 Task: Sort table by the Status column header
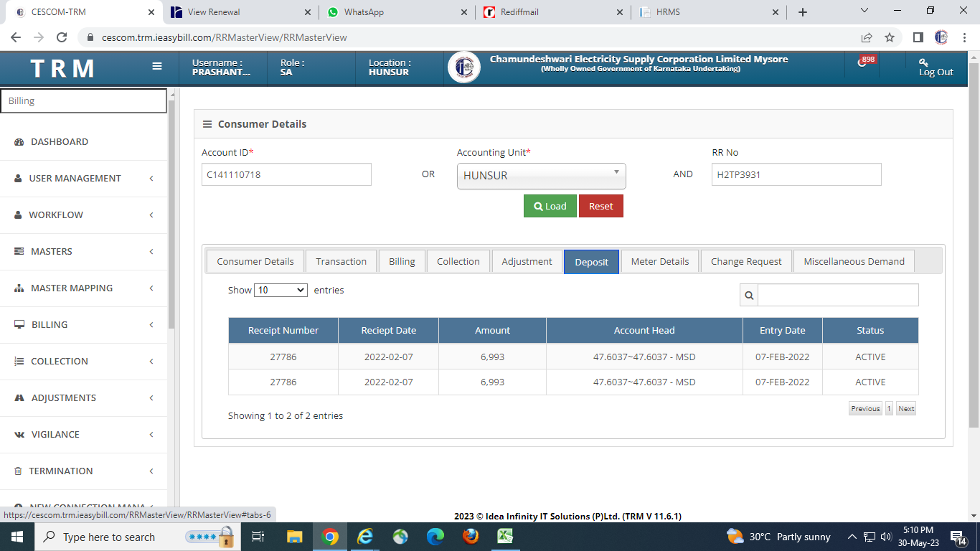point(870,331)
